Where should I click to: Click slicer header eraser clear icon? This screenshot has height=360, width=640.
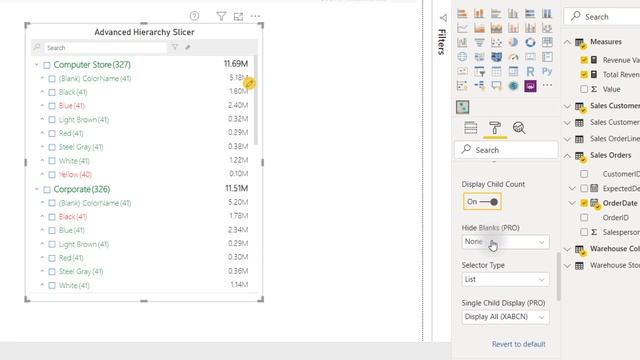(188, 47)
